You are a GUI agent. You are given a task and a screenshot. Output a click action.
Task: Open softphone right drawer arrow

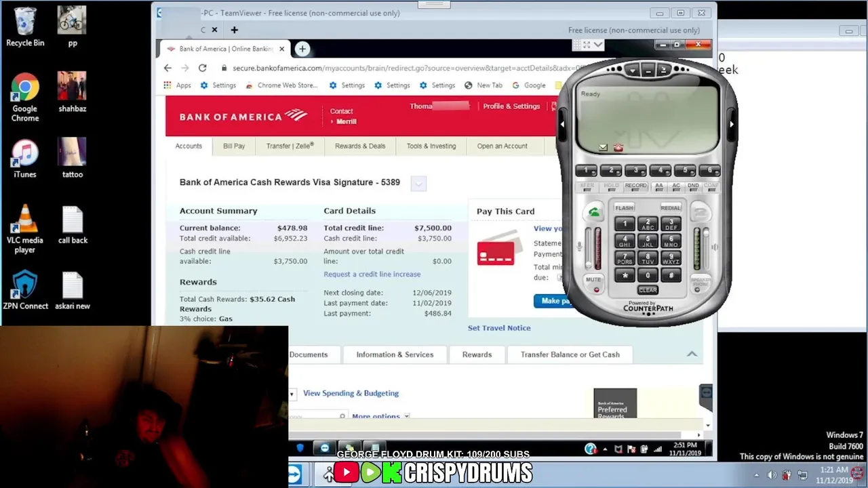click(731, 124)
